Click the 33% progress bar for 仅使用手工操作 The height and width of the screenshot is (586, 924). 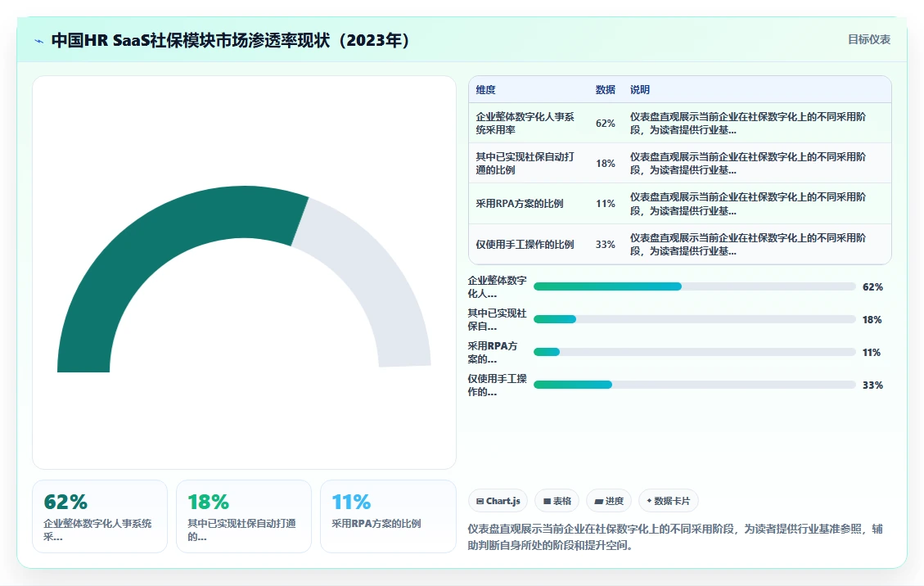(694, 385)
